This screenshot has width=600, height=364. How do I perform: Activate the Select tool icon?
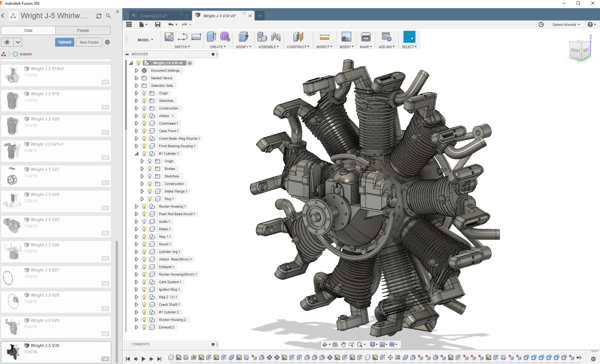[x=409, y=37]
